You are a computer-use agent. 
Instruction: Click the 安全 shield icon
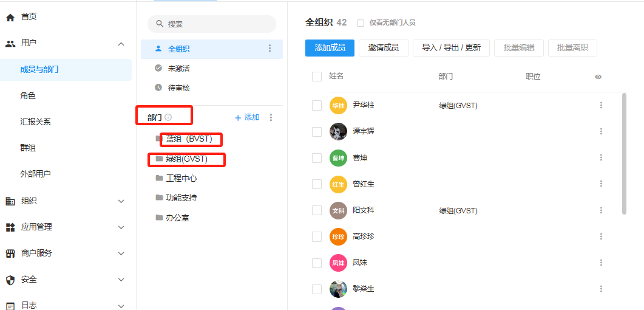pos(10,280)
